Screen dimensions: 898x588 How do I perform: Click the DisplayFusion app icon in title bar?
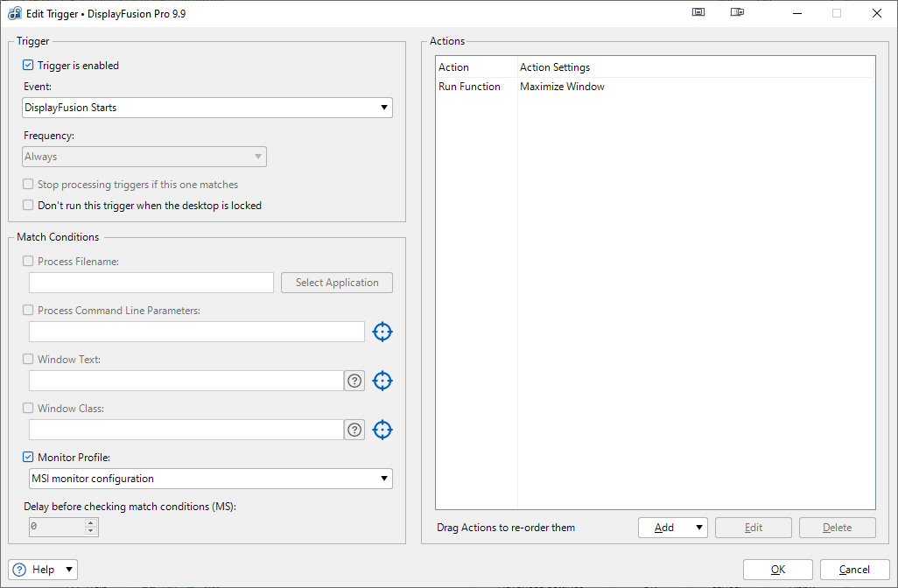pyautogui.click(x=15, y=14)
